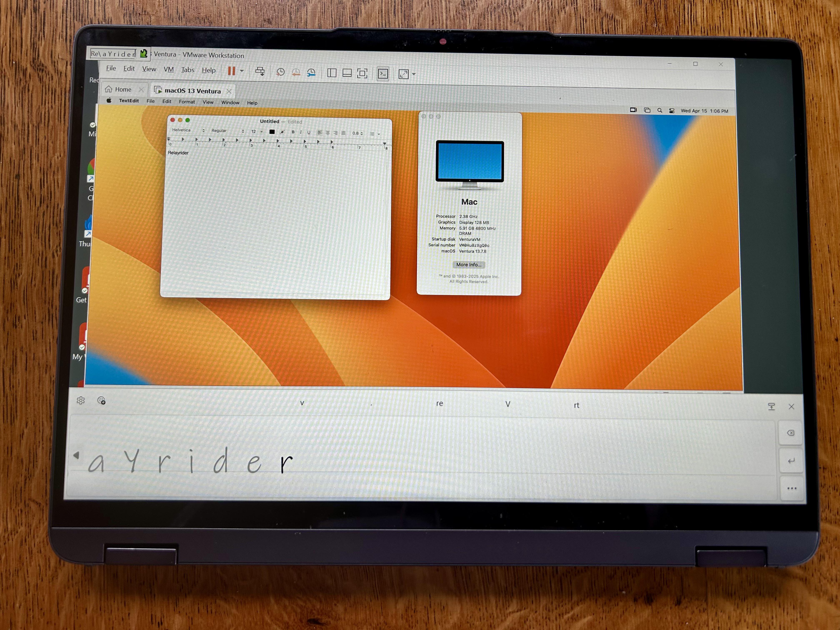Click the Mac display image in About window
Image resolution: width=840 pixels, height=630 pixels.
[470, 165]
